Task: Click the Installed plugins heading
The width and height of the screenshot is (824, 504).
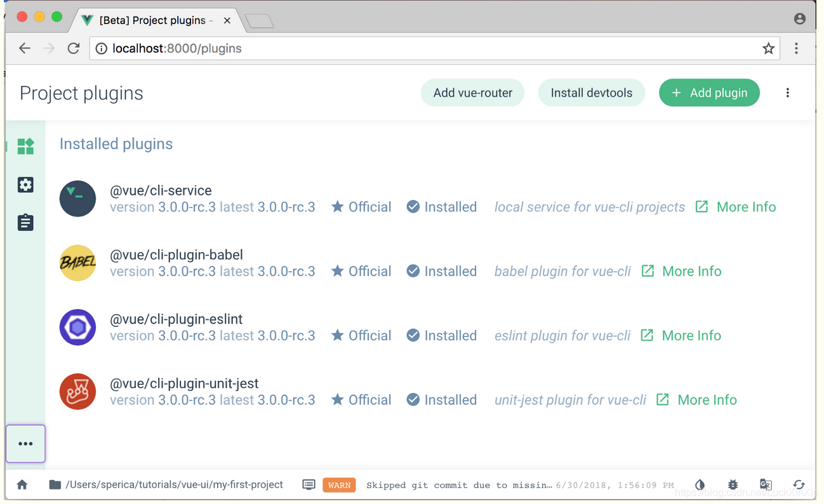Action: (116, 144)
